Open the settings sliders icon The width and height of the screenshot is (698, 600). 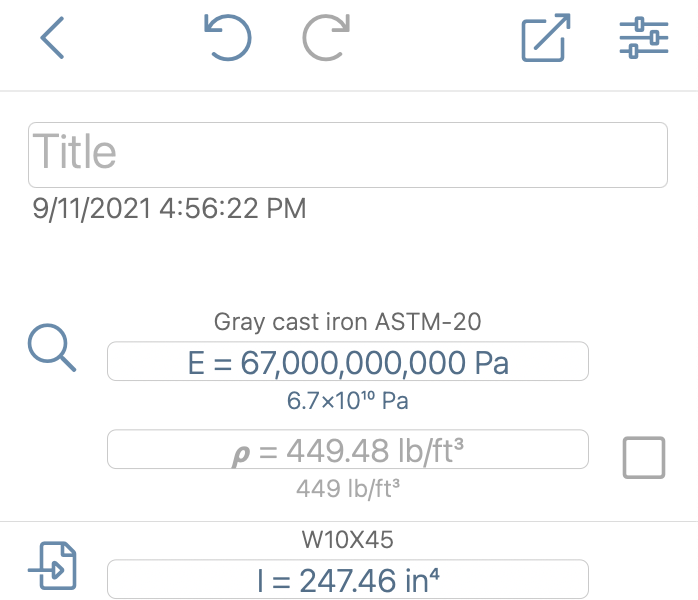(644, 37)
